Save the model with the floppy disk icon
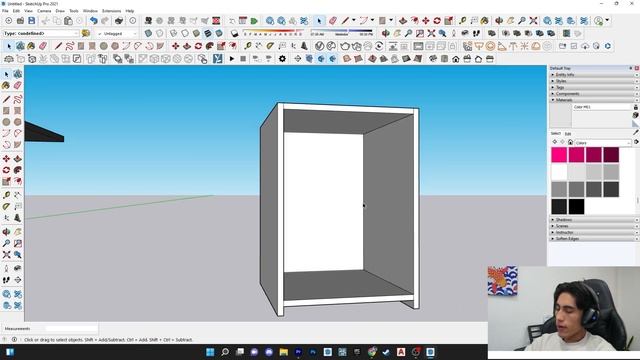The image size is (640, 360). tap(31, 20)
